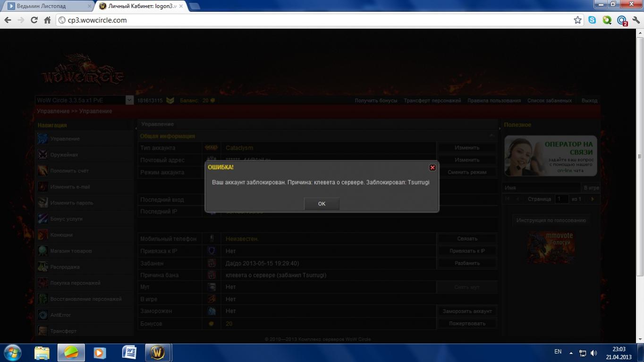
Task: Click the AntiError sidebar icon
Action: pos(43,315)
